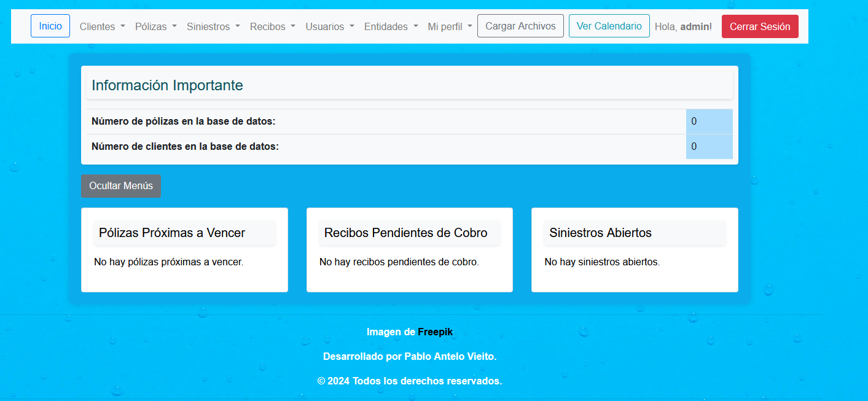
Task: Select the Siniestros Abiertos card header
Action: 600,233
